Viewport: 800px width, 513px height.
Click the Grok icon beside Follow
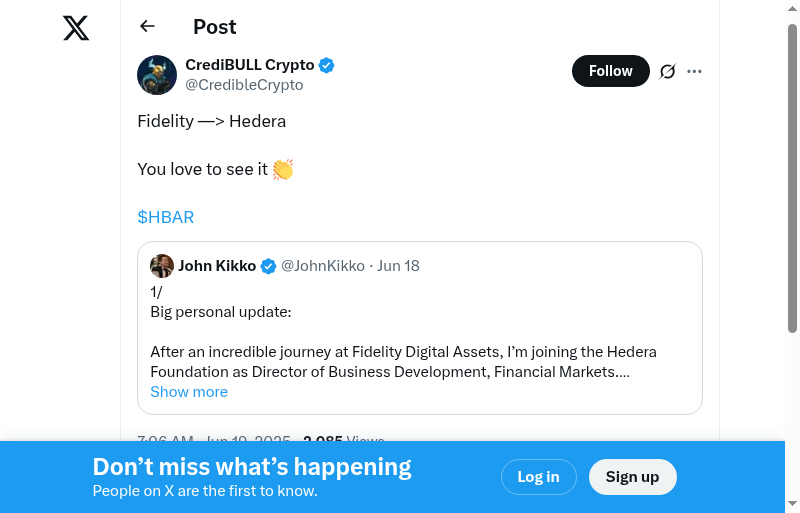(668, 71)
